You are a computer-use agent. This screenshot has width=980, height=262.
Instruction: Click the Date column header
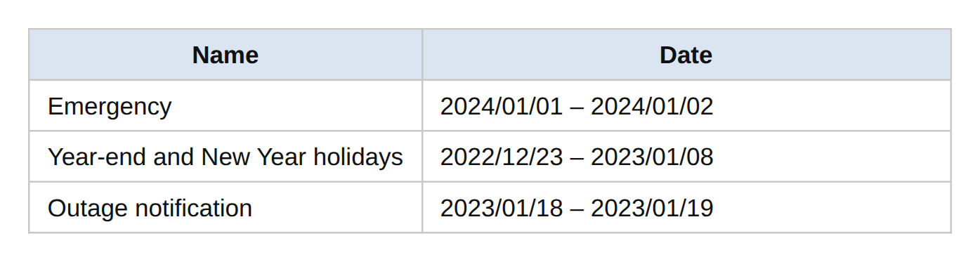pos(686,55)
